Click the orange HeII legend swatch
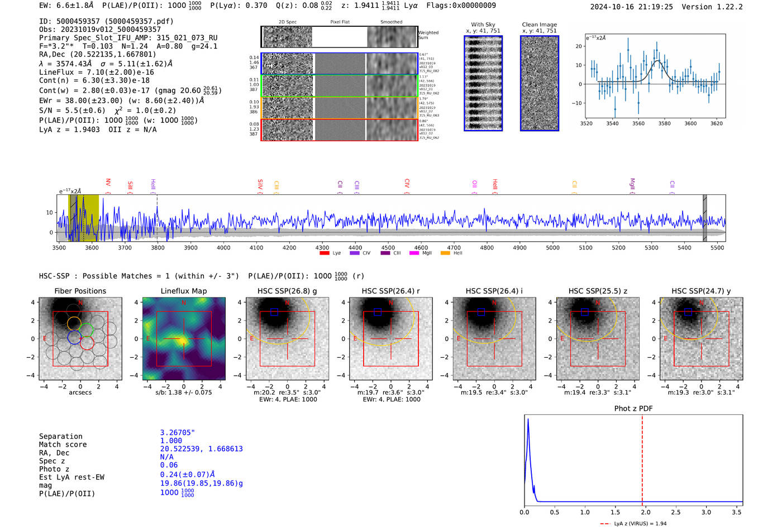 click(x=445, y=253)
